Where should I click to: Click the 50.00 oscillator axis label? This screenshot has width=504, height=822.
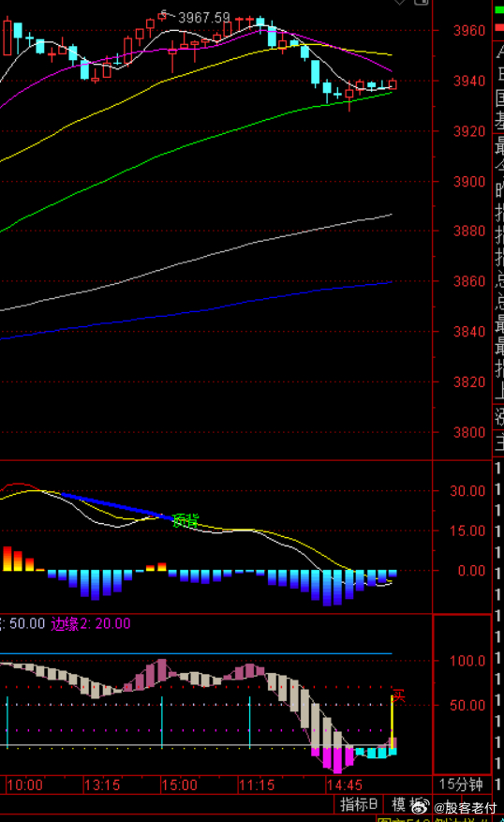point(467,705)
